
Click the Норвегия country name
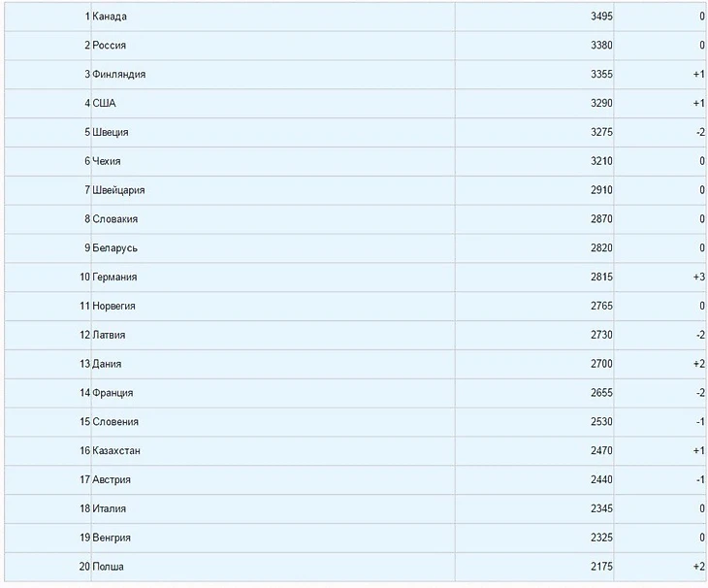[x=113, y=306]
